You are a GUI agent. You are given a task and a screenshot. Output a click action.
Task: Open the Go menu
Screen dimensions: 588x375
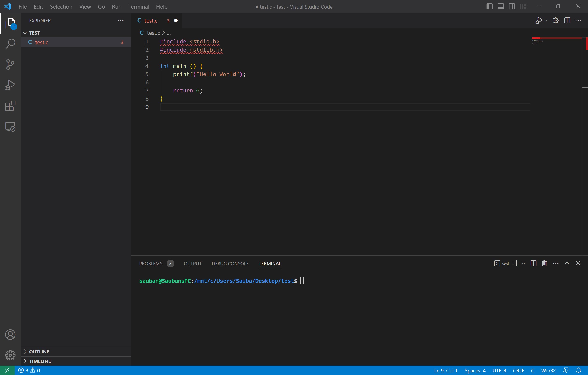(101, 7)
